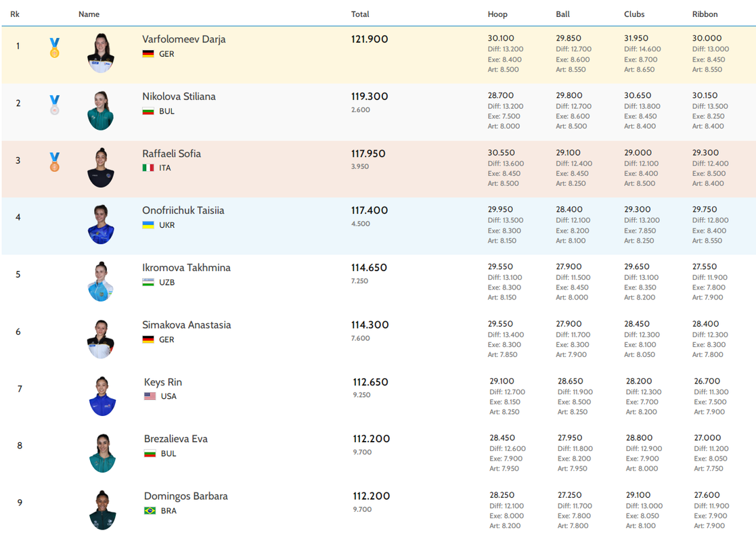Open the Simakova Anastasia name link
Image resolution: width=756 pixels, height=541 pixels.
pos(187,325)
